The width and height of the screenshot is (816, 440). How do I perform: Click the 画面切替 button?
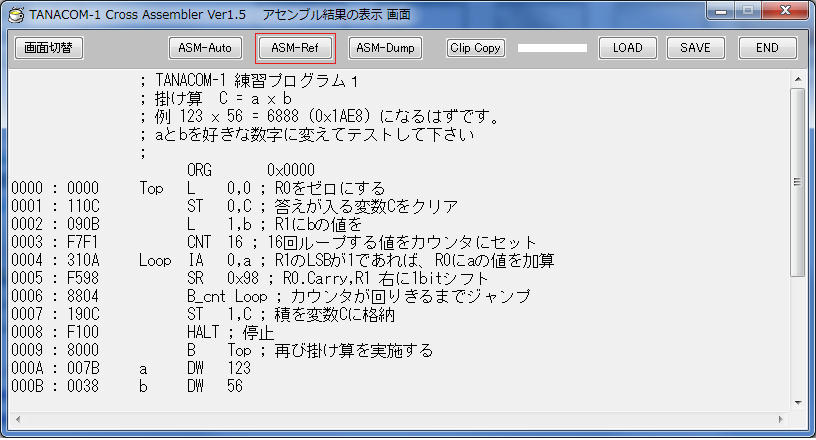coord(48,48)
